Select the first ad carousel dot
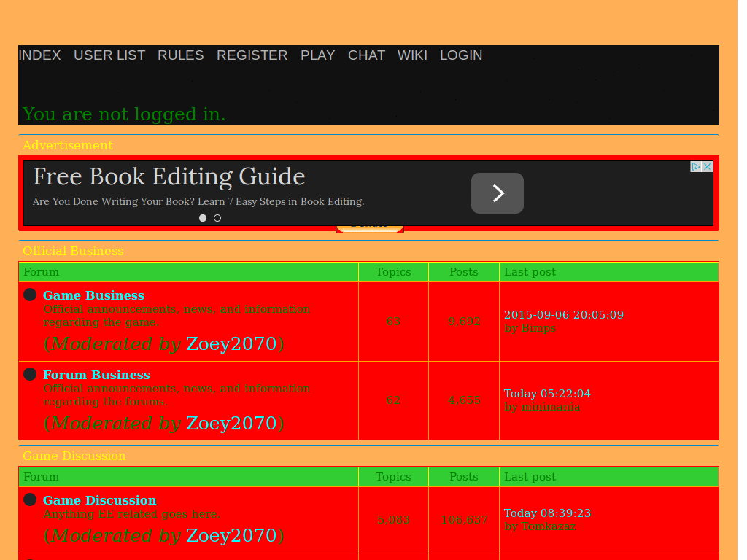The height and width of the screenshot is (560, 747). point(203,218)
